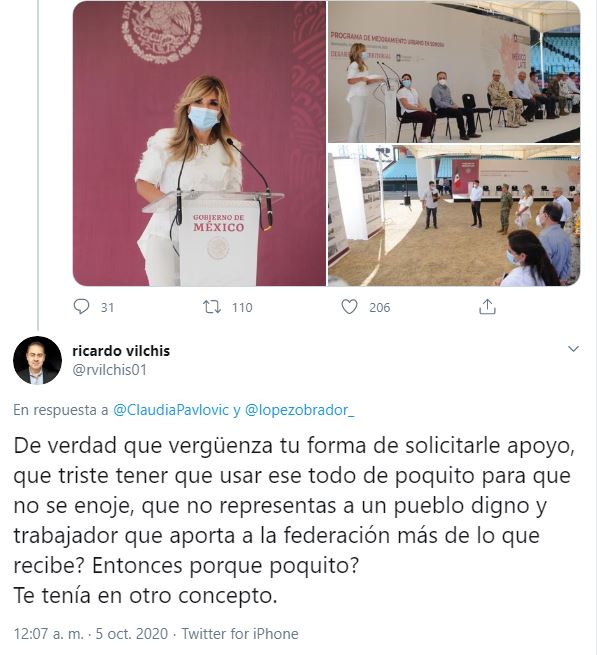
Task: Click the 12:07 a. m. timestamp
Action: point(48,634)
